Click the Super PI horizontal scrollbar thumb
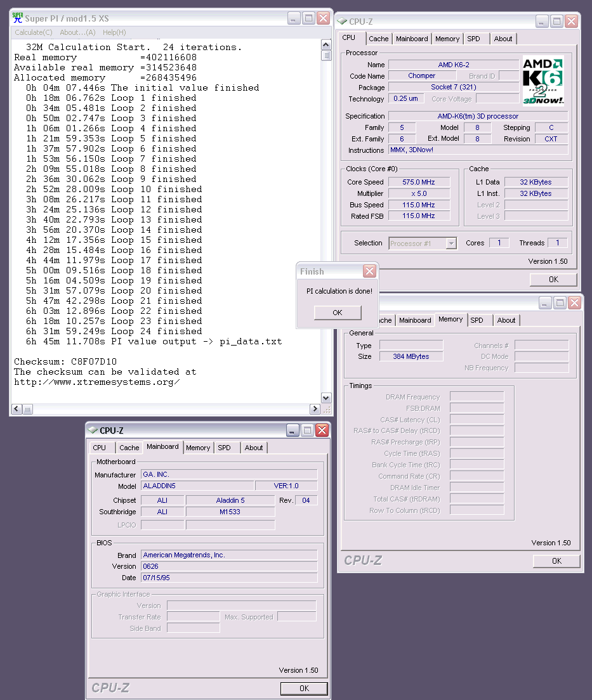The height and width of the screenshot is (700, 592). coord(28,409)
